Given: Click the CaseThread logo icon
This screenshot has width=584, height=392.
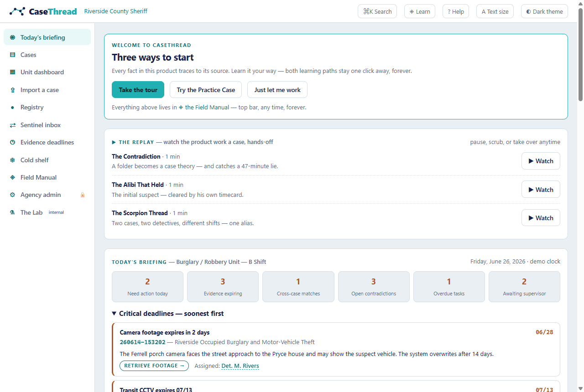Looking at the screenshot, I should tap(17, 11).
